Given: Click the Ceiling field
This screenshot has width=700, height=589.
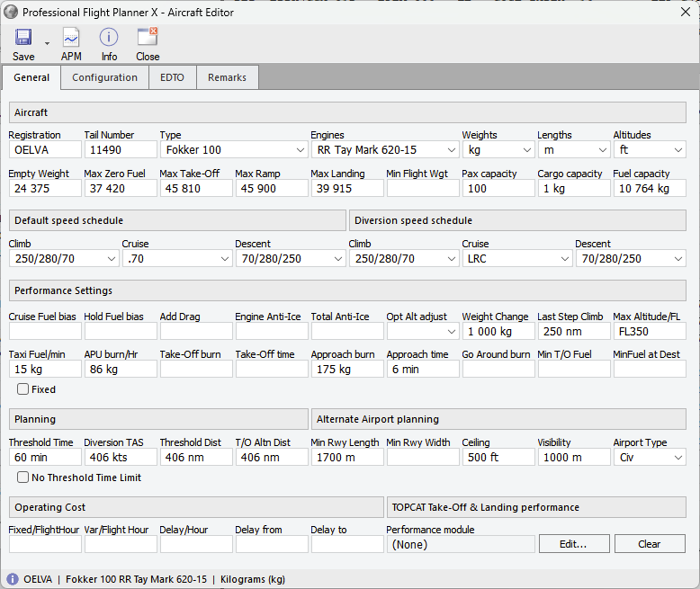Looking at the screenshot, I should tap(498, 458).
